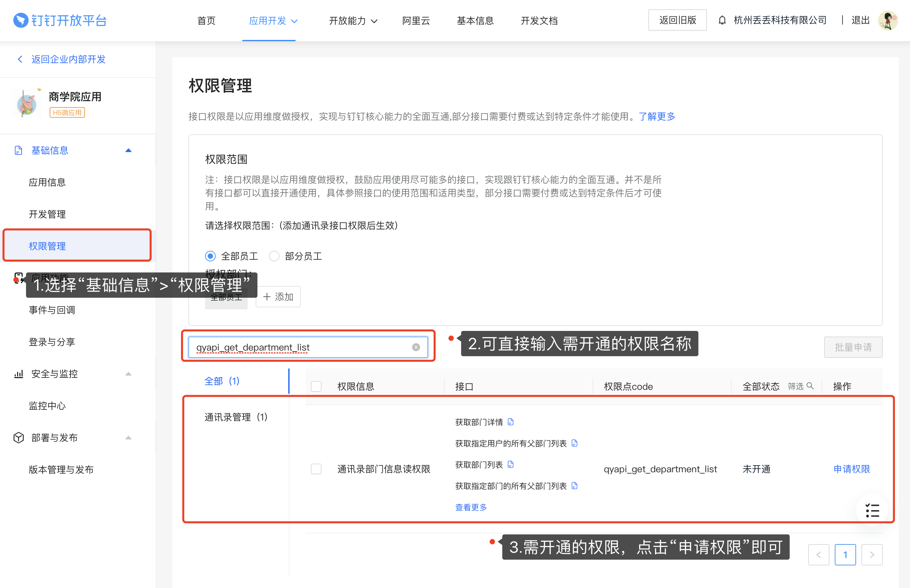The height and width of the screenshot is (588, 910).
Task: Collapse the 部署与发布 section arrow
Action: point(128,438)
